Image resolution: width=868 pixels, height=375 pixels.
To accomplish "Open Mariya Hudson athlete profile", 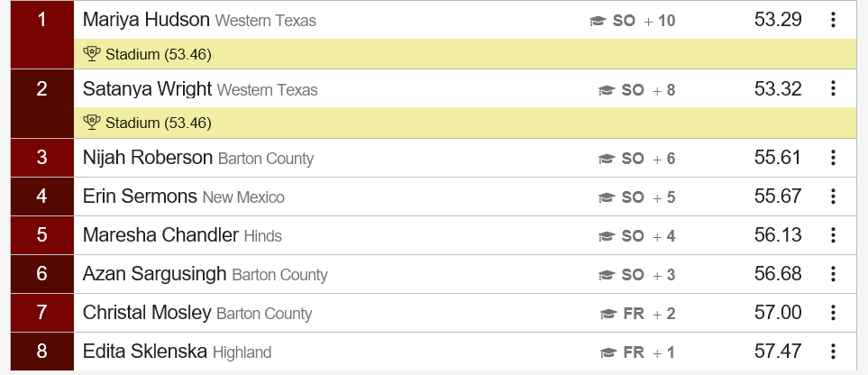I will click(x=146, y=20).
